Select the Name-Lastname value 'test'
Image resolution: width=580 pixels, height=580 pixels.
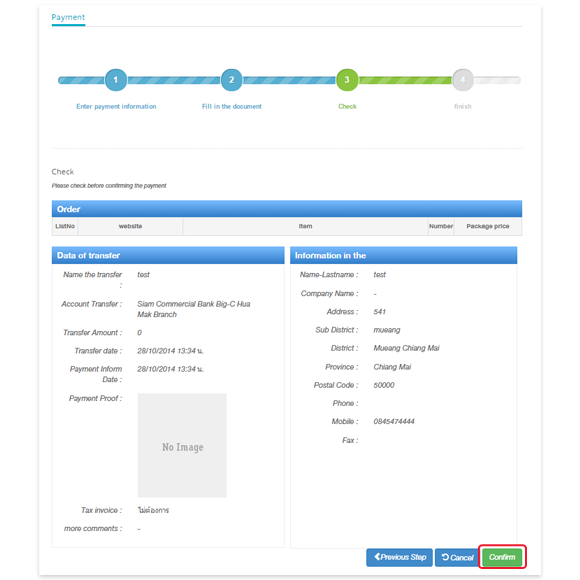[x=380, y=274]
